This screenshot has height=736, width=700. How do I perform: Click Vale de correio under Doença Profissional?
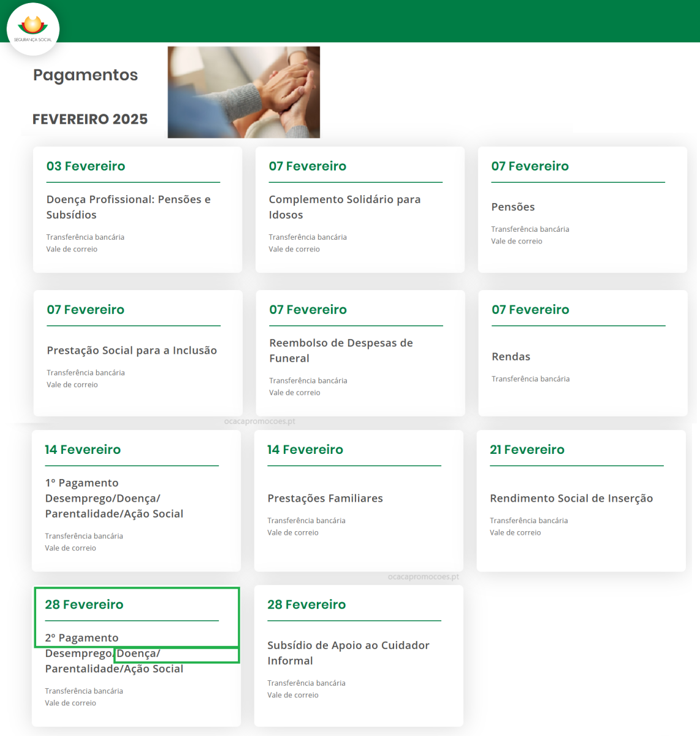pos(72,250)
